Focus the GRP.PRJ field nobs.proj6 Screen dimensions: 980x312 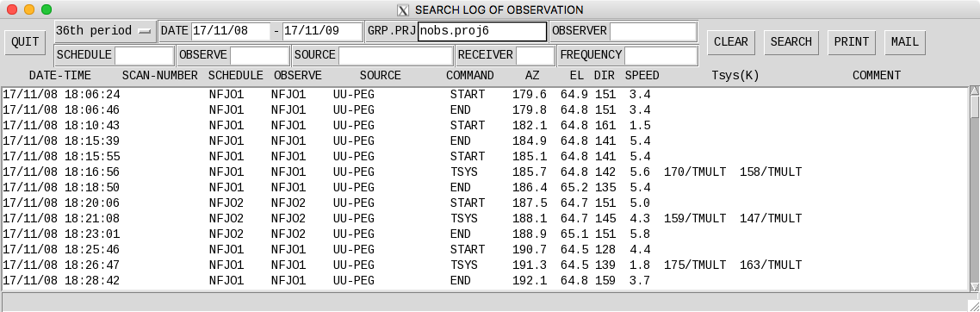pos(482,31)
